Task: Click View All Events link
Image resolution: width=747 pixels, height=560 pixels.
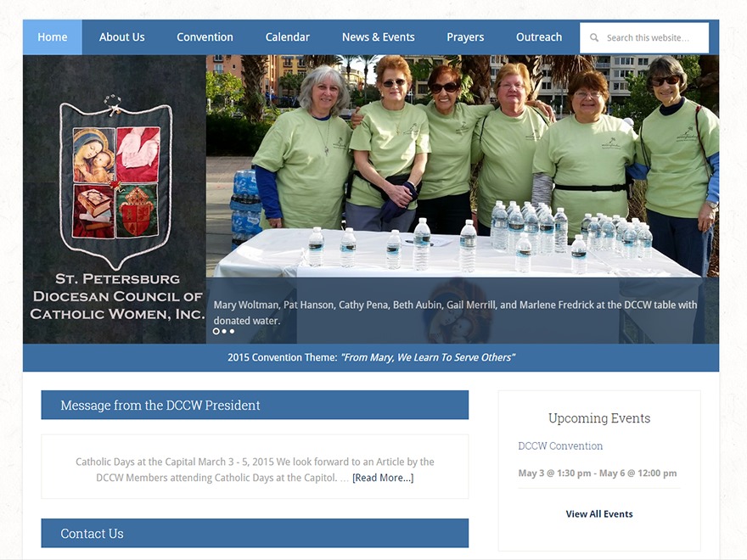Action: [598, 514]
